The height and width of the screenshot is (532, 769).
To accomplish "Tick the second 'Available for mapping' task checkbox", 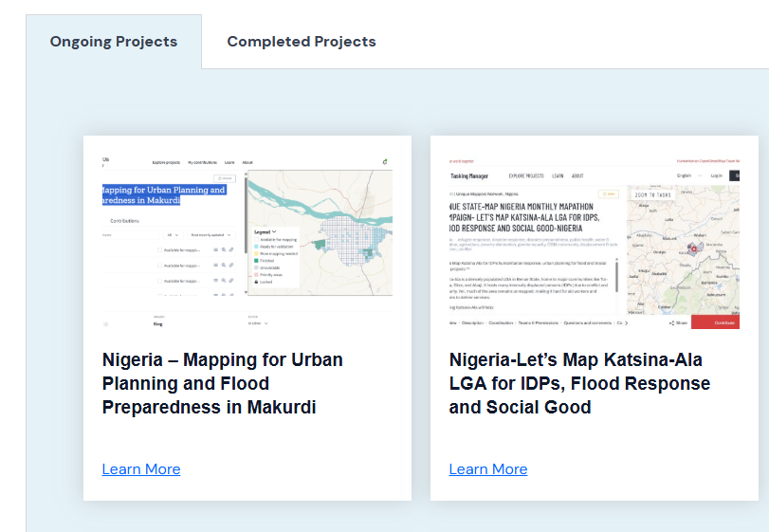I will (x=159, y=266).
